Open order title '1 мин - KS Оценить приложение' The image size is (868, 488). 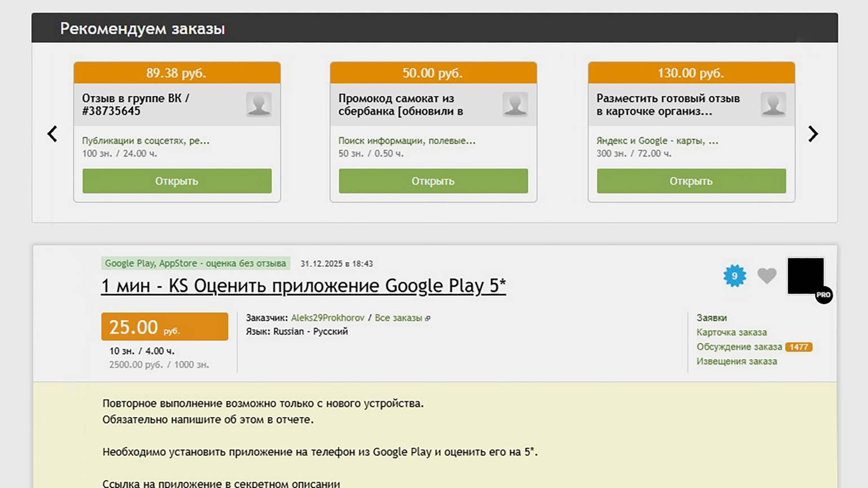point(303,286)
